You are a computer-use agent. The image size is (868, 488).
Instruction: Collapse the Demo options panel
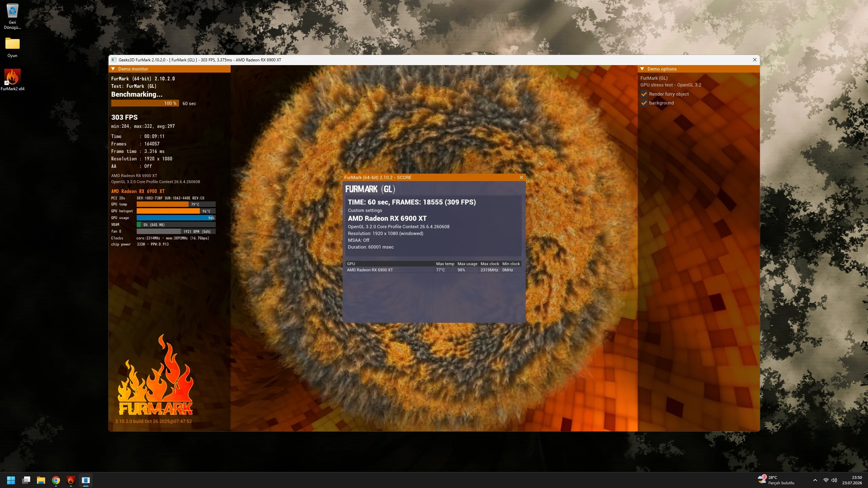click(642, 69)
